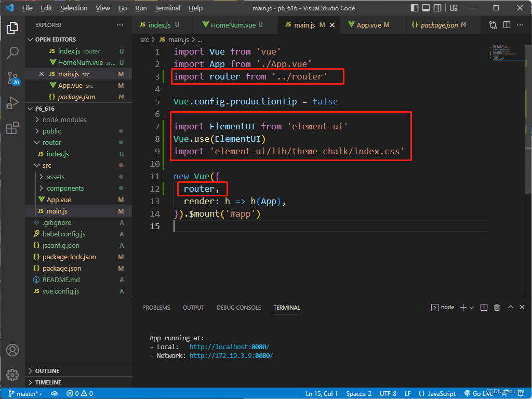Open the Search view in activity bar
The height and width of the screenshot is (399, 532).
pyautogui.click(x=12, y=52)
